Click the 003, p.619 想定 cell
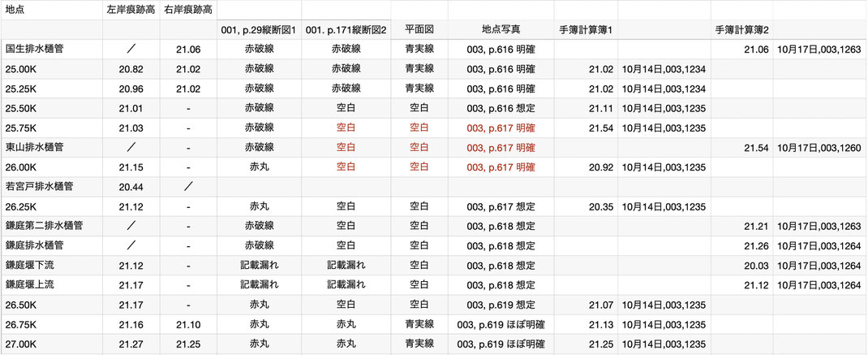 point(501,305)
